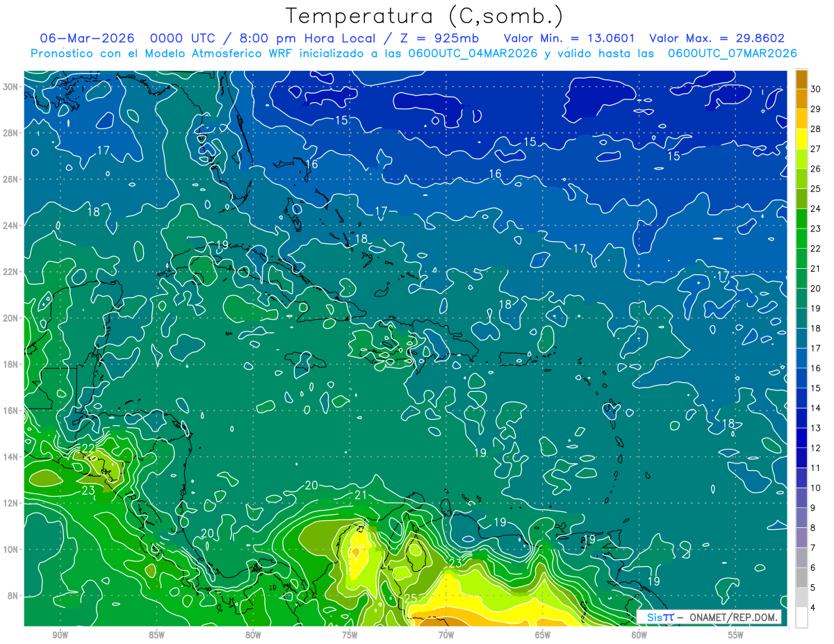The width and height of the screenshot is (834, 644).
Task: Click the longitude label "80W"
Action: 253,635
